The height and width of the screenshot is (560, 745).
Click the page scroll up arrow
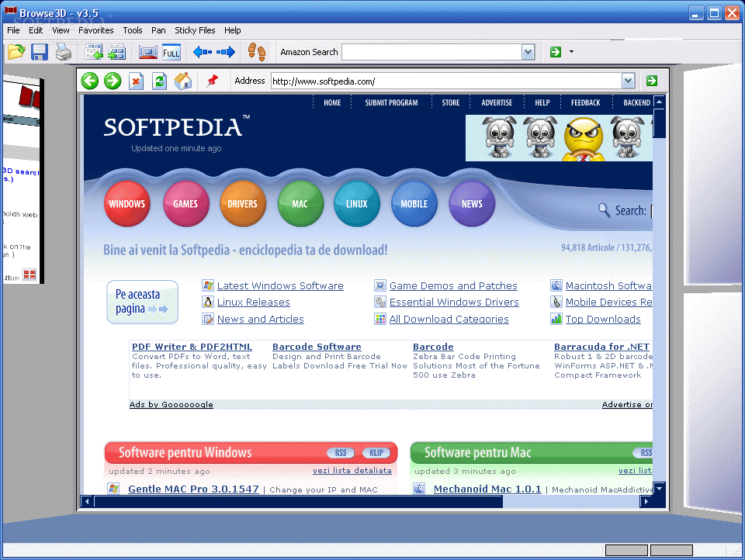[x=659, y=101]
